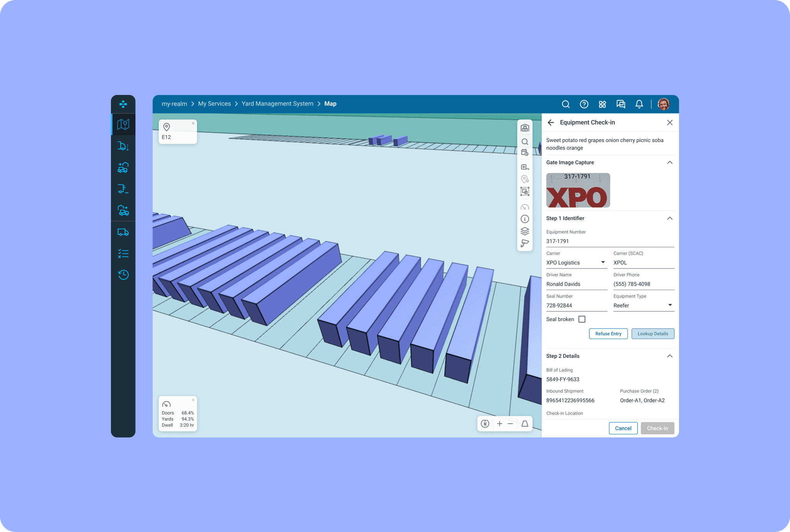Click the Lookup Details button
790x532 pixels.
(653, 334)
